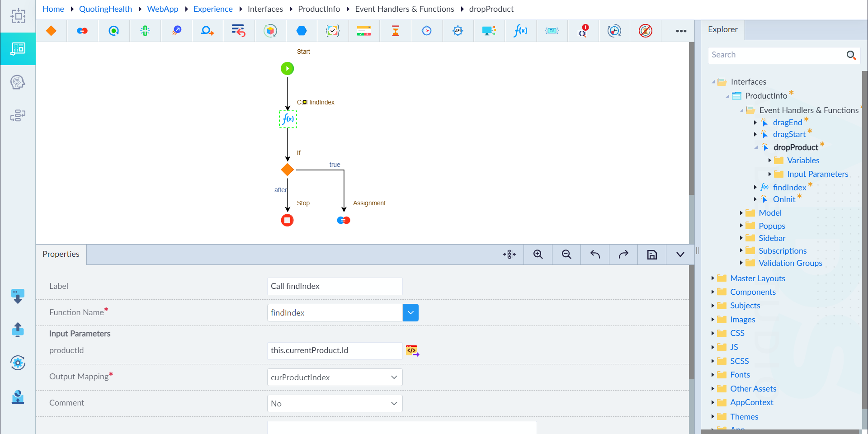Select the Stop node on canvas
This screenshot has width=868, height=434.
(288, 220)
